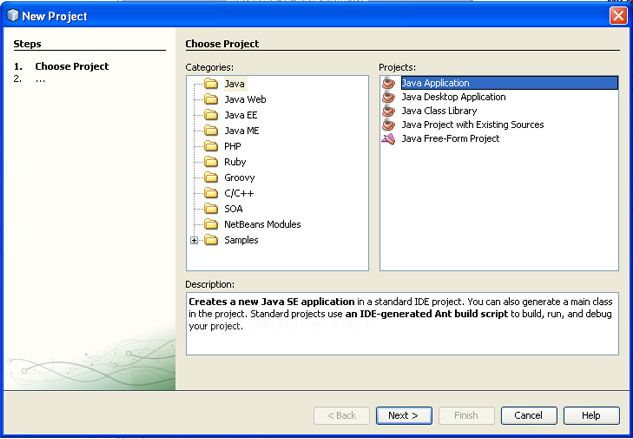Screen dimensions: 633x439
Task: Click the Ruby folder icon
Action: tap(211, 162)
